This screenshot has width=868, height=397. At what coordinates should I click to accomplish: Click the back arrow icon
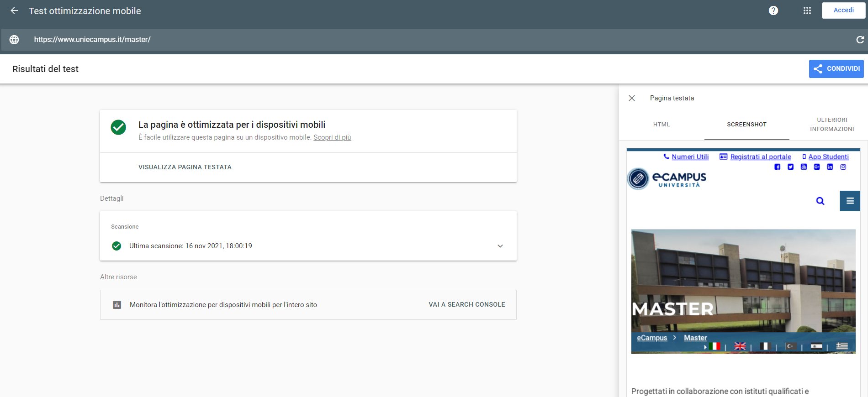(x=14, y=10)
